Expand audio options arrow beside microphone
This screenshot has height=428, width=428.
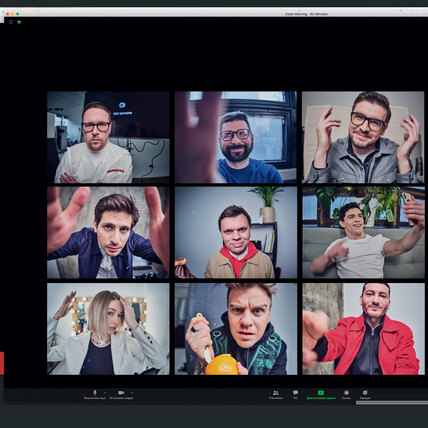tap(105, 393)
